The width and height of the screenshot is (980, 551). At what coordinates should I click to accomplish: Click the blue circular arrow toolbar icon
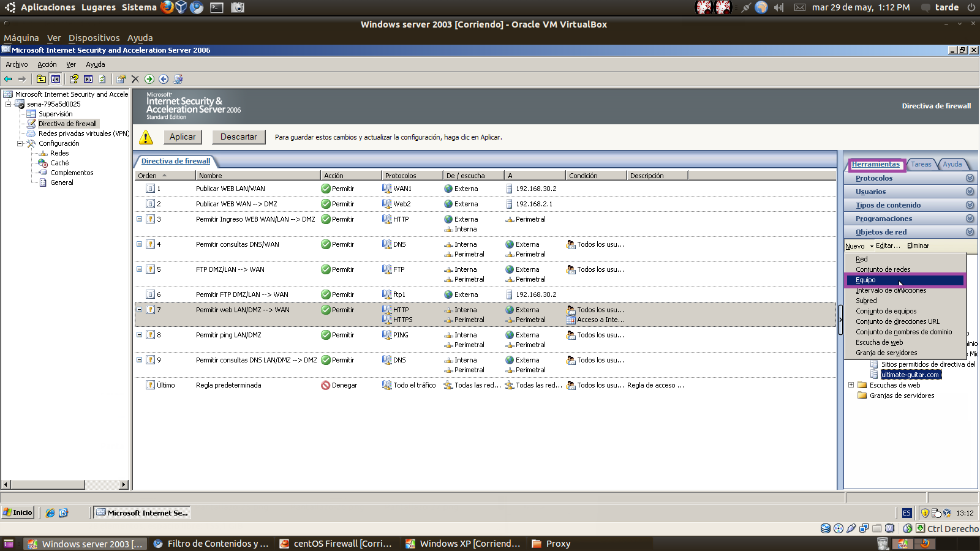click(164, 79)
